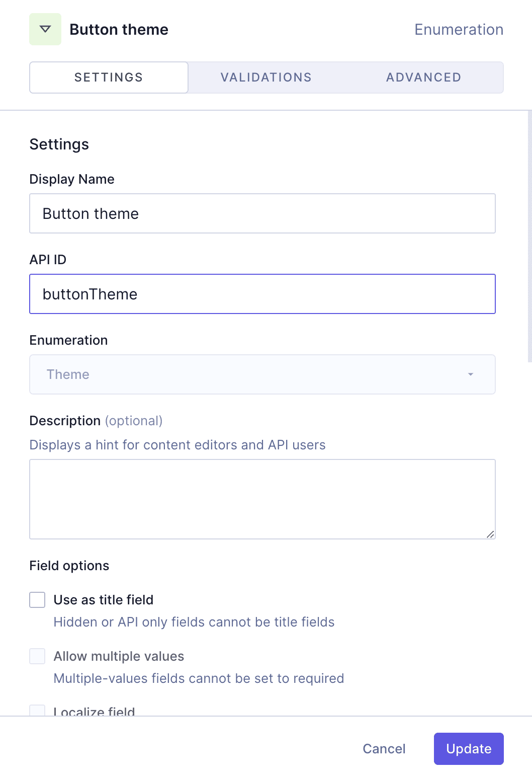532x779 pixels.
Task: Click the green enumeration field type icon
Action: (x=45, y=29)
